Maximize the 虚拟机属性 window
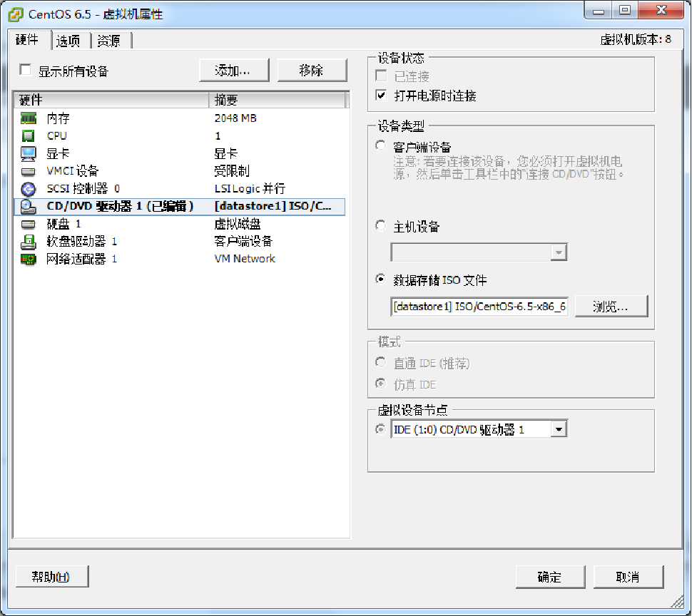This screenshot has height=616, width=692. [x=625, y=11]
